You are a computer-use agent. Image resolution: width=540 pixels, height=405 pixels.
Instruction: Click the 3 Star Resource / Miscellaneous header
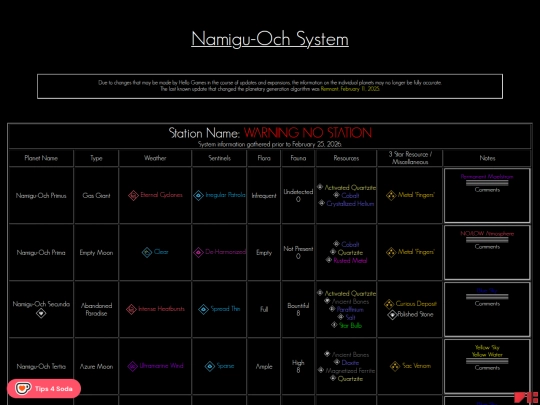click(410, 158)
